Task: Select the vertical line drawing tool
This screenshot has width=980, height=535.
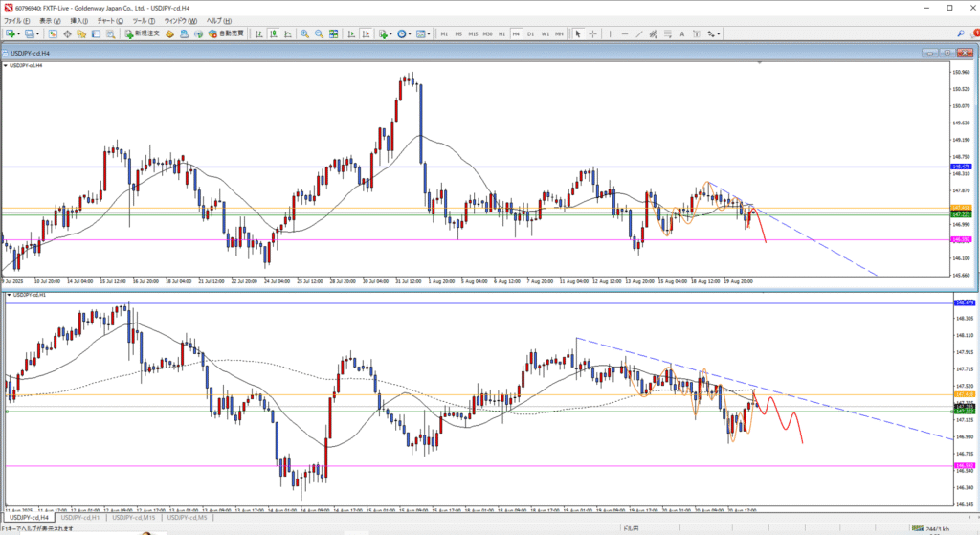Action: click(610, 33)
